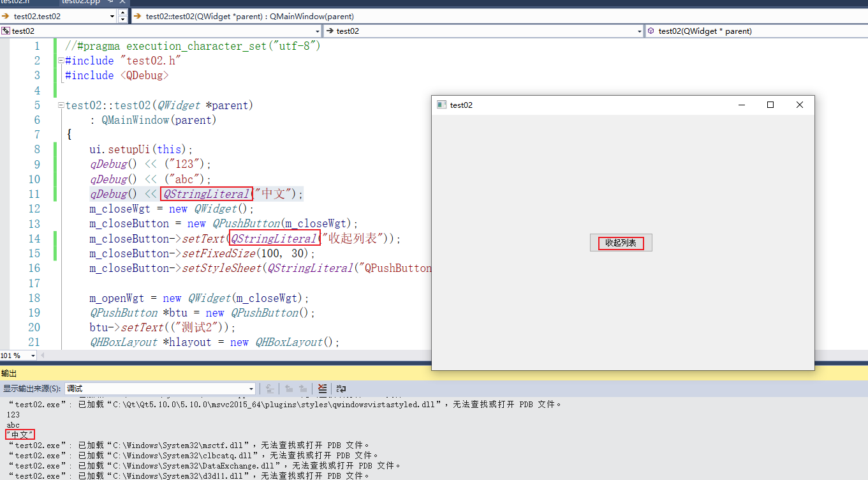Open the test02.test02 thread dropdown
868x480 pixels.
[112, 16]
